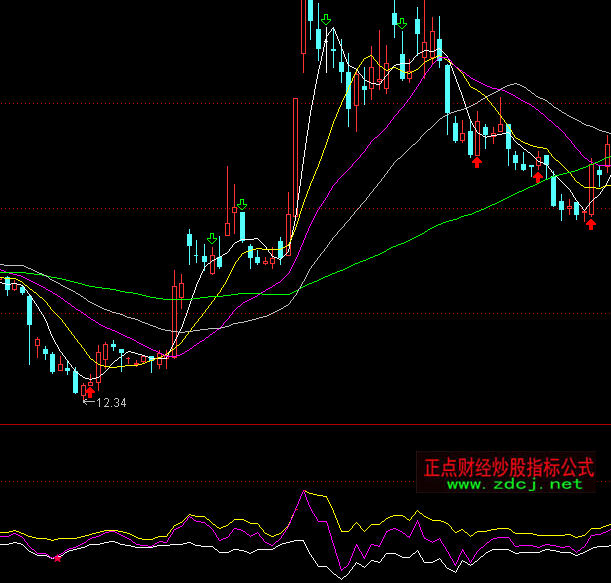Click the red buy arrow beside 12.34 label
The height and width of the screenshot is (583, 611).
click(90, 392)
